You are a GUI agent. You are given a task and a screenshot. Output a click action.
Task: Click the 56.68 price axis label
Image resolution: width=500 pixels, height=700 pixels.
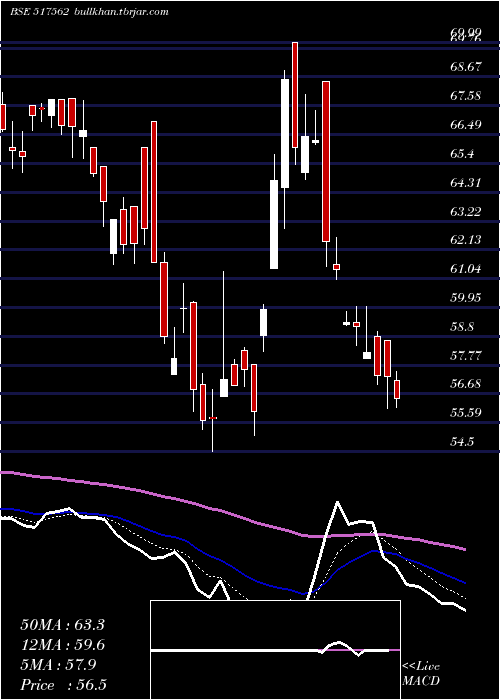click(466, 383)
